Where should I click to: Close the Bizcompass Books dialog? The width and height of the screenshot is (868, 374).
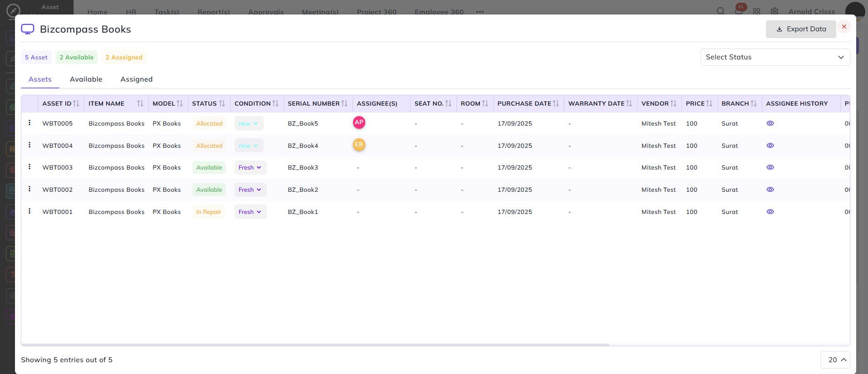[x=844, y=27]
